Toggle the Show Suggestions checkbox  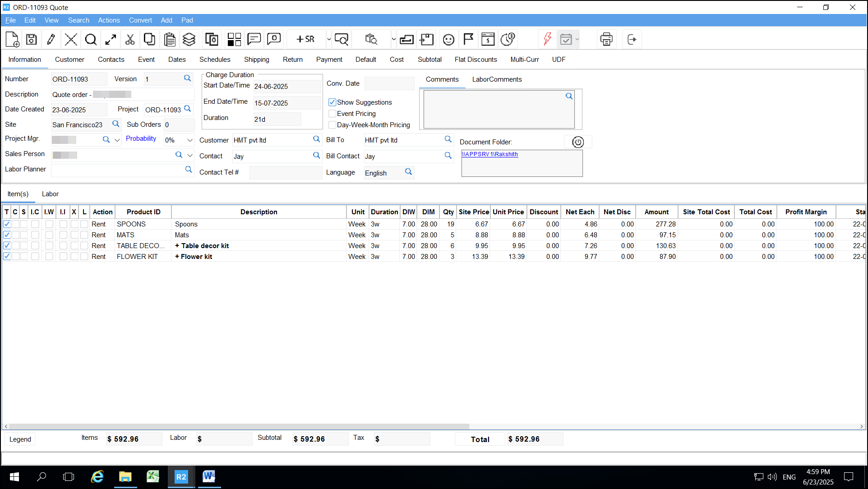click(x=332, y=102)
